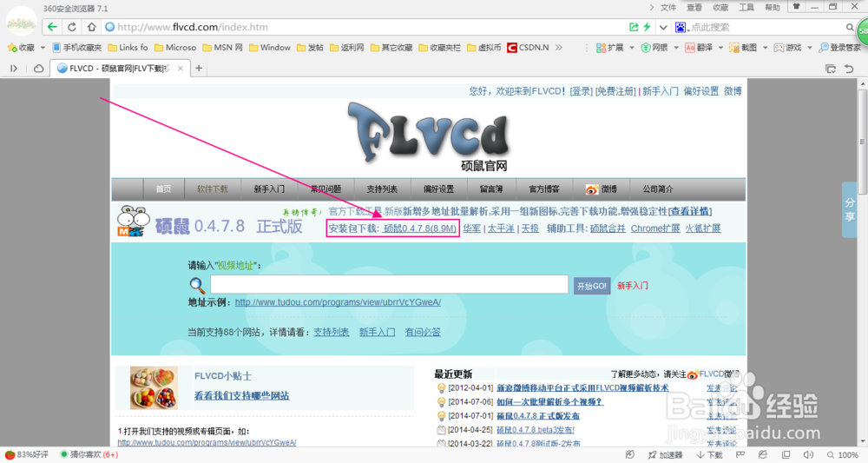Open the 游戏 games button
868x463 pixels.
click(x=787, y=48)
